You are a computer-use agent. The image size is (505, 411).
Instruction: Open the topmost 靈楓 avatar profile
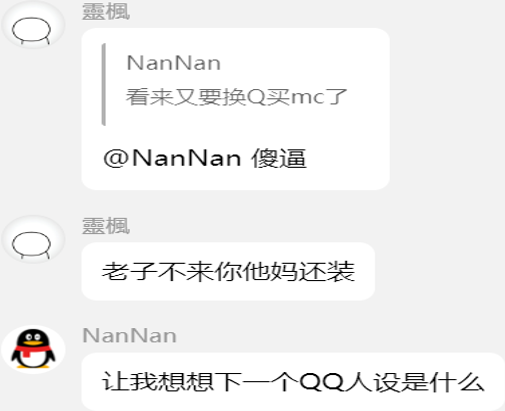pos(32,25)
